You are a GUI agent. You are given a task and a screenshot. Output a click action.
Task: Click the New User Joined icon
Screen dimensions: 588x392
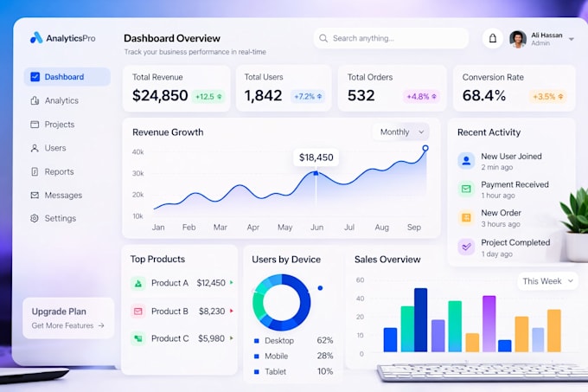coord(466,161)
